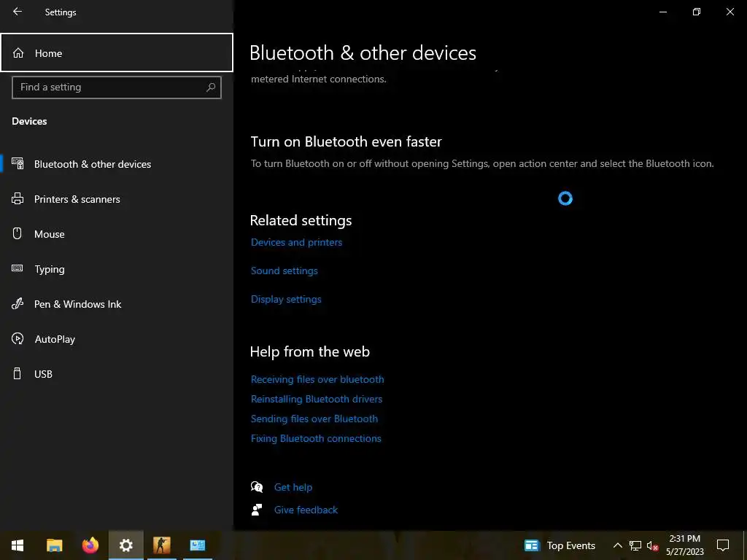The width and height of the screenshot is (747, 560).
Task: Click the Home house icon
Action: click(18, 52)
